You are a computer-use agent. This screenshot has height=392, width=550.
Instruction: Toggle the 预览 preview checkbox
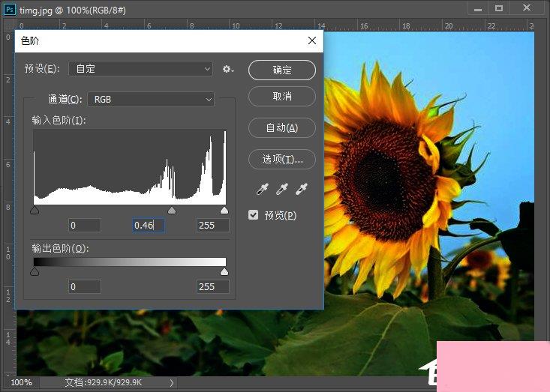[253, 215]
